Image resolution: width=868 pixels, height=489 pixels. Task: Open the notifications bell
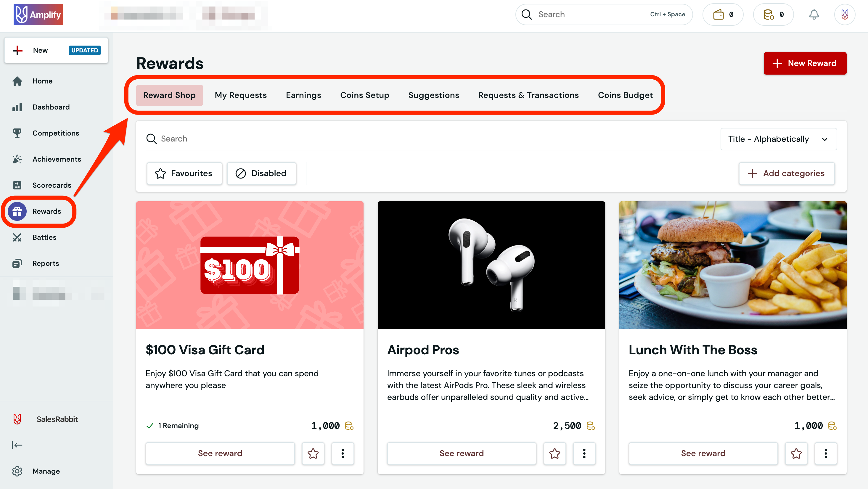[814, 15]
